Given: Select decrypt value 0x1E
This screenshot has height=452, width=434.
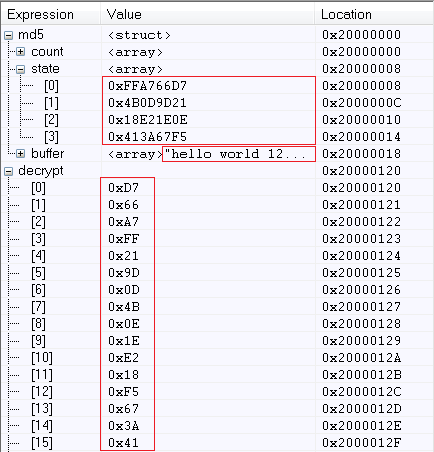Looking at the screenshot, I should 124,341.
